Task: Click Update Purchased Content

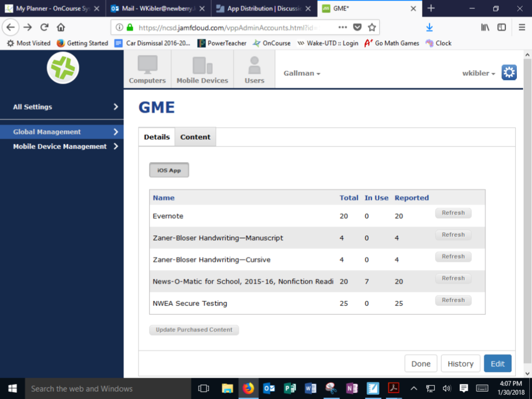Action: (194, 330)
